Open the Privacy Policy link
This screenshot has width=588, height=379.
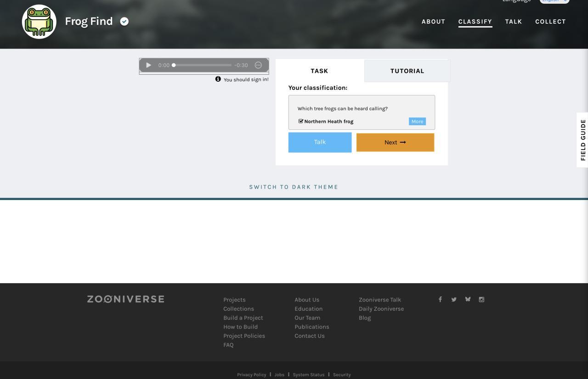252,375
